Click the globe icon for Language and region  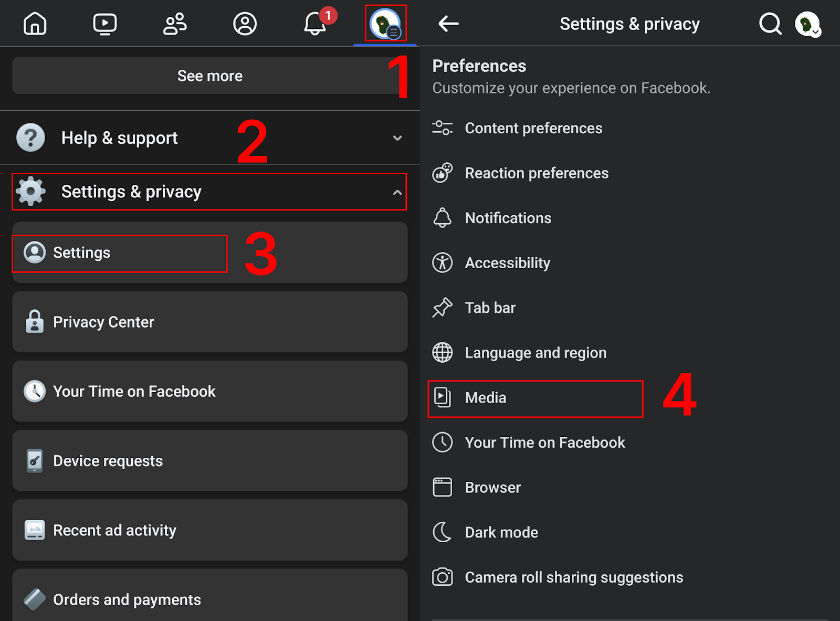[442, 352]
